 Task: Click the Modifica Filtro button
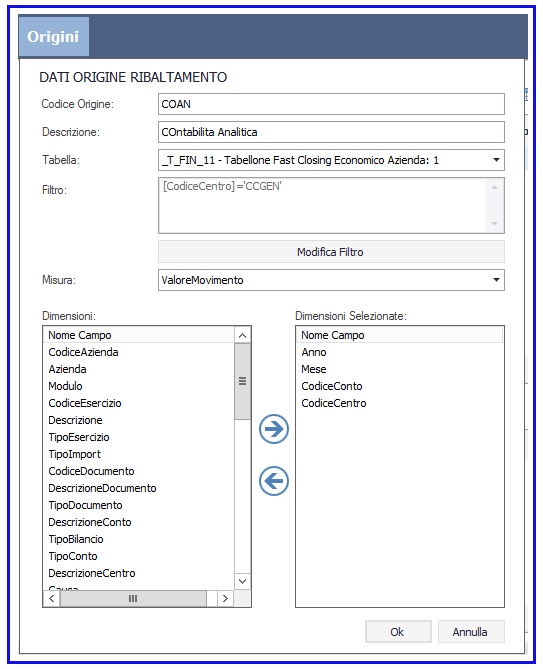[331, 252]
